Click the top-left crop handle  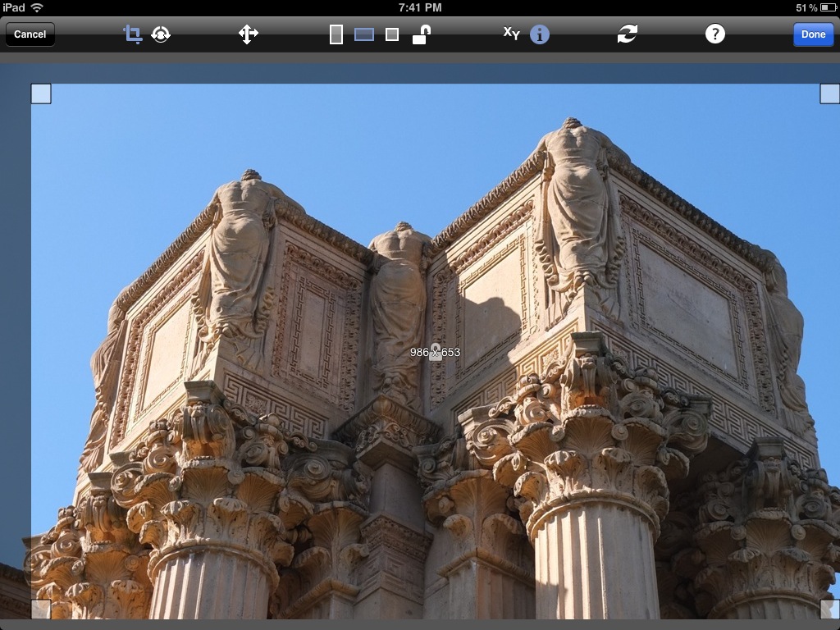(41, 94)
